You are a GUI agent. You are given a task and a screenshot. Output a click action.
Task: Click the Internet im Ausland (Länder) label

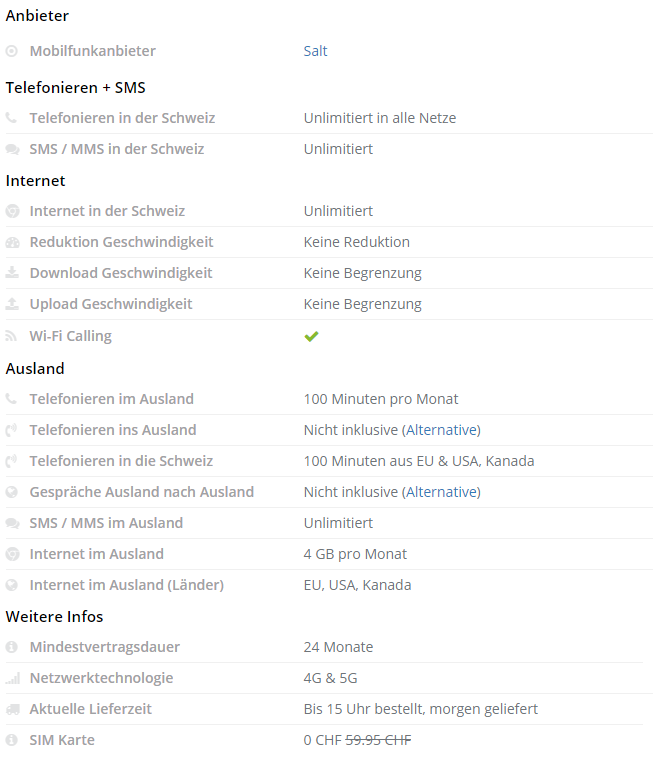click(126, 585)
